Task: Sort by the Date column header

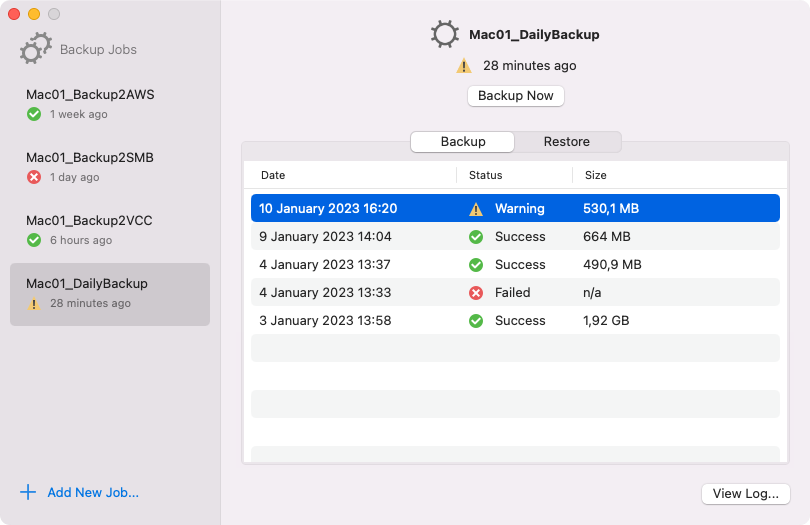Action: click(273, 175)
